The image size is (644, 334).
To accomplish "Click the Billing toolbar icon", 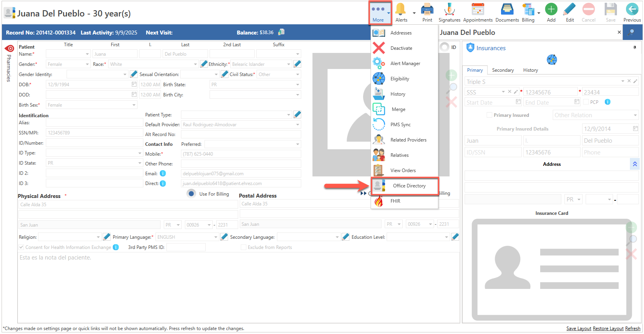I will [528, 9].
